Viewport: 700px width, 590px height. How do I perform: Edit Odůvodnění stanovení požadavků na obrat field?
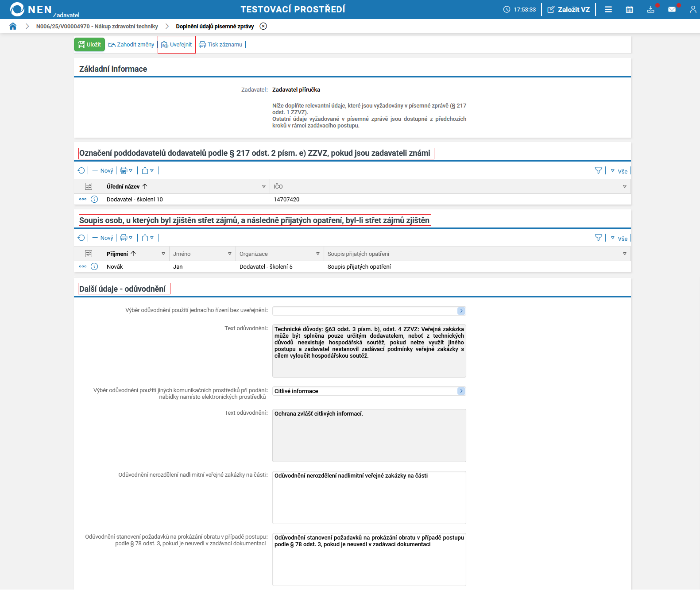point(369,559)
